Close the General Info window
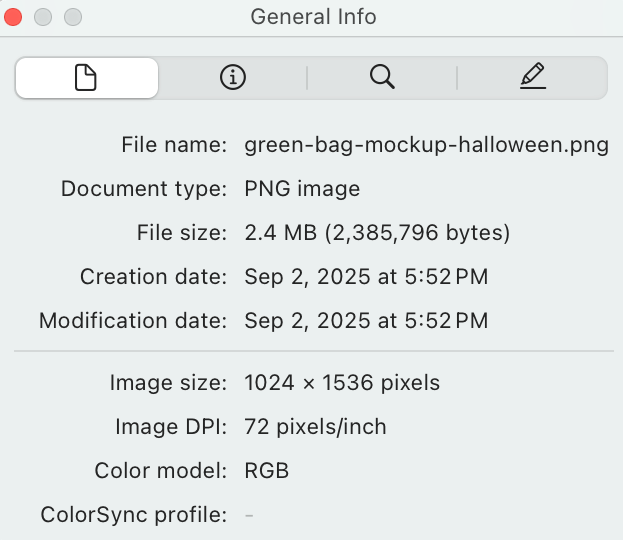The image size is (623, 540). point(14,17)
